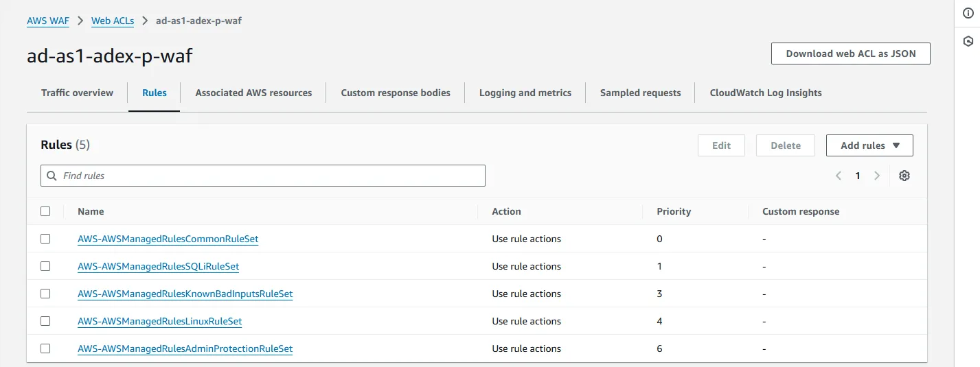Go to AWS WAF breadcrumb link

48,21
